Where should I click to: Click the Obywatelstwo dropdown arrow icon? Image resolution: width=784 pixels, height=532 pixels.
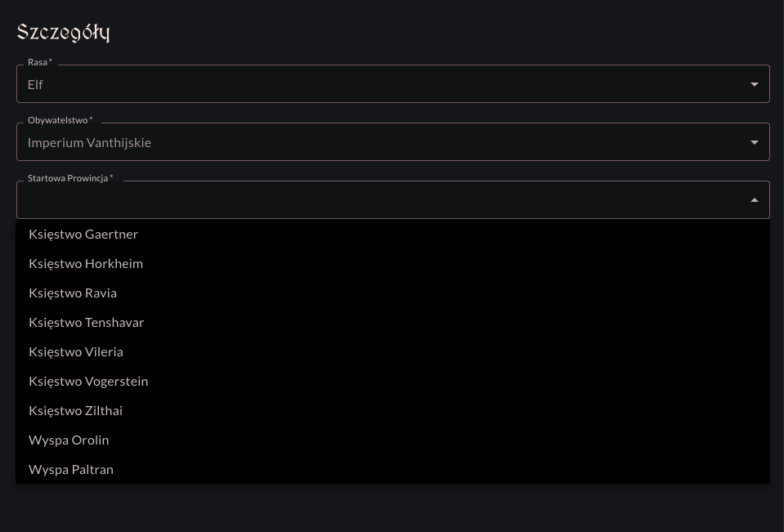[x=754, y=142]
